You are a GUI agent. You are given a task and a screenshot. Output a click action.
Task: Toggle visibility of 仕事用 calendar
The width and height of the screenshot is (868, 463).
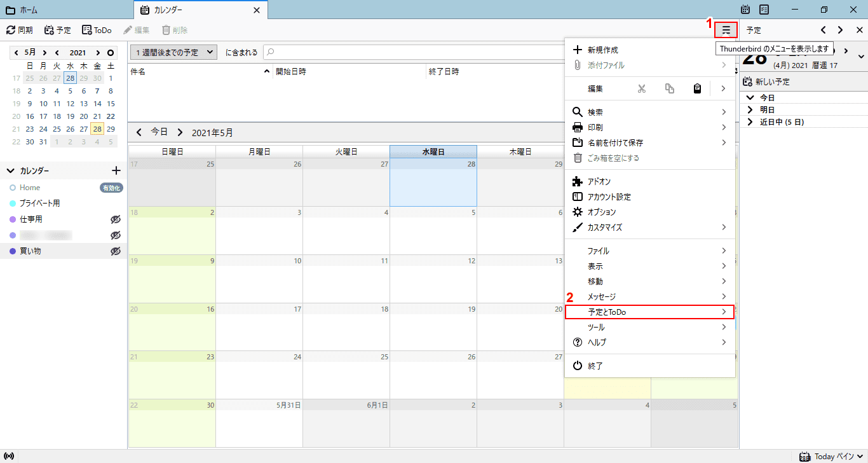click(116, 219)
